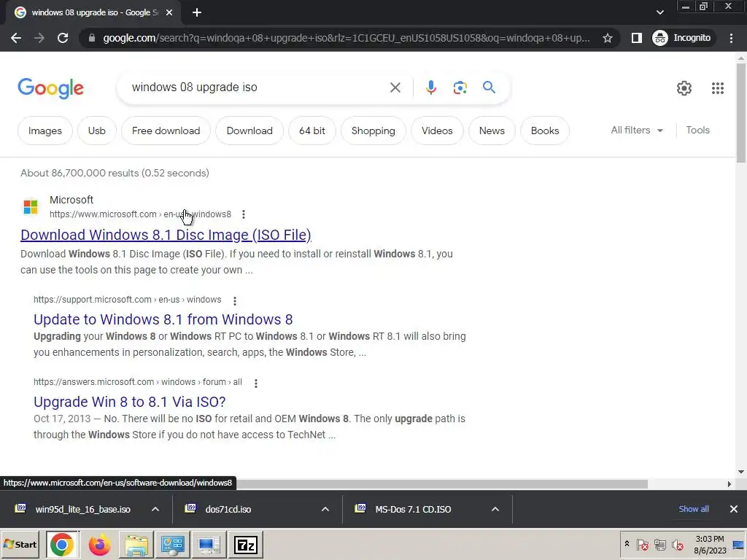Click the network tray icon

(659, 544)
